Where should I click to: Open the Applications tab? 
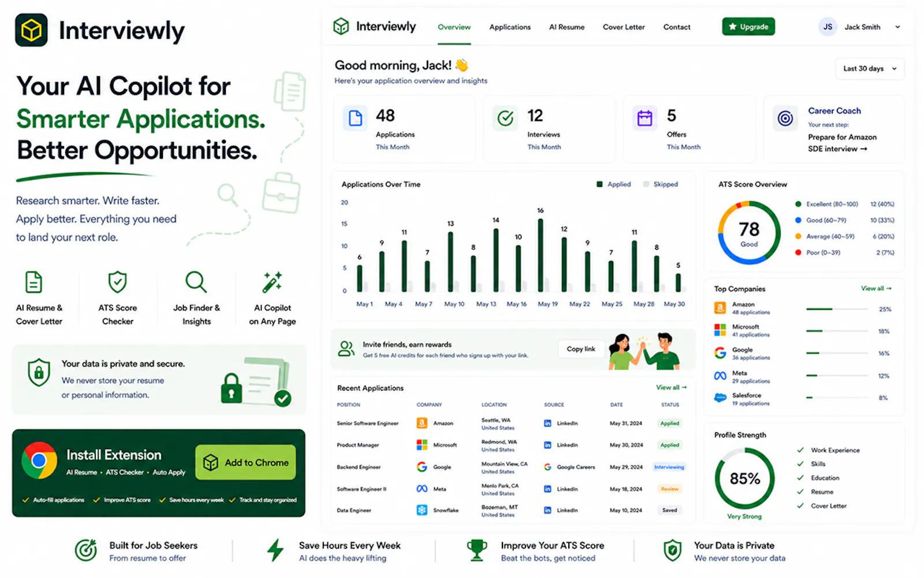pos(510,27)
